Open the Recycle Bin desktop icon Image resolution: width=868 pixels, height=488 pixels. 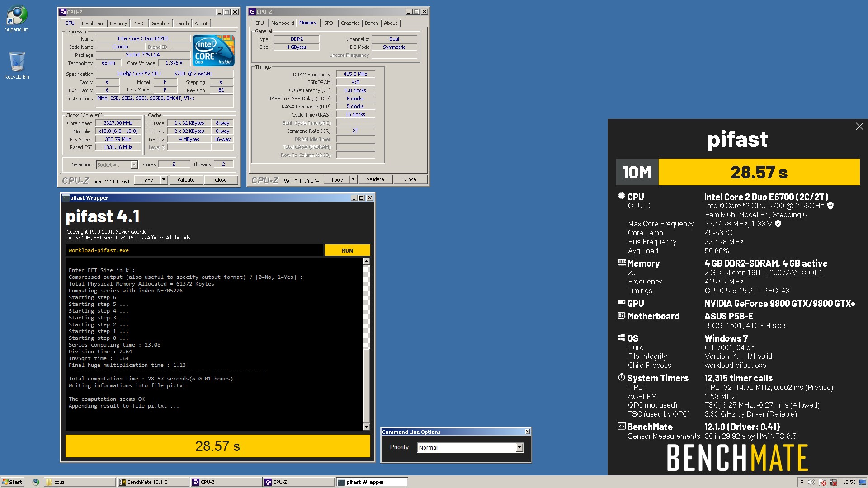(x=17, y=65)
